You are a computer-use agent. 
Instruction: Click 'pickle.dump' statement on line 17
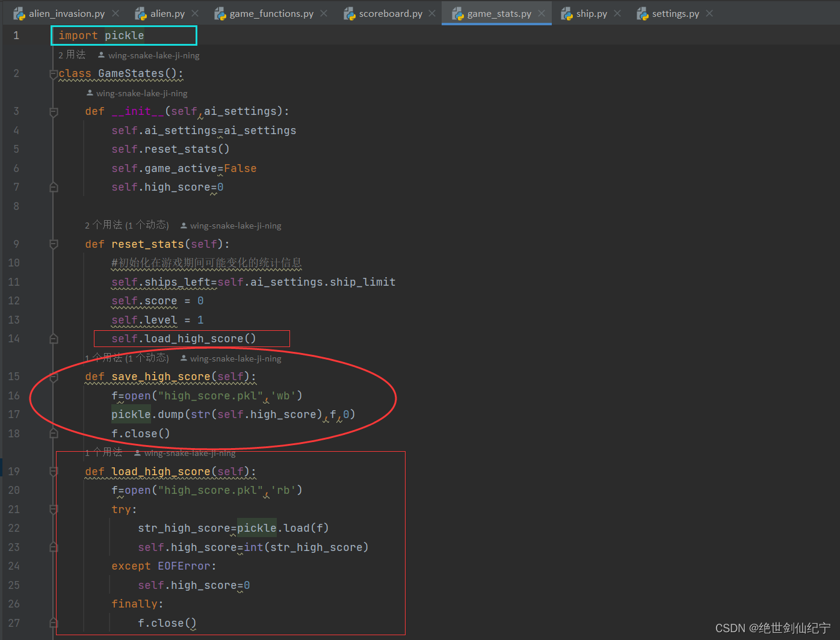pos(233,414)
